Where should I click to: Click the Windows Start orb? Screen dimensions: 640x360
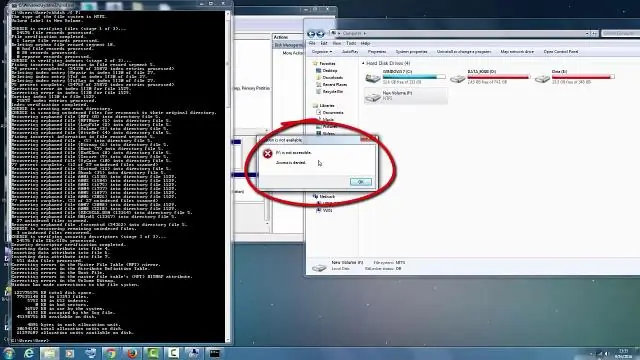[8, 353]
